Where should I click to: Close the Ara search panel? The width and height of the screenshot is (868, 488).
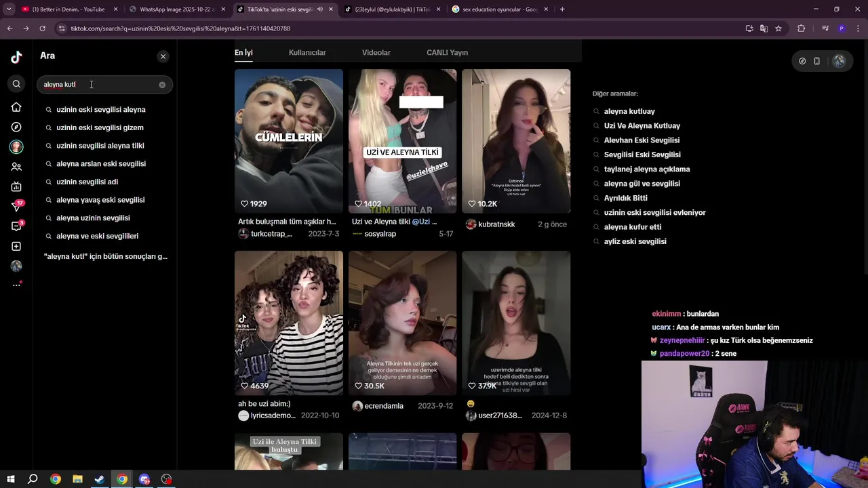pos(163,56)
